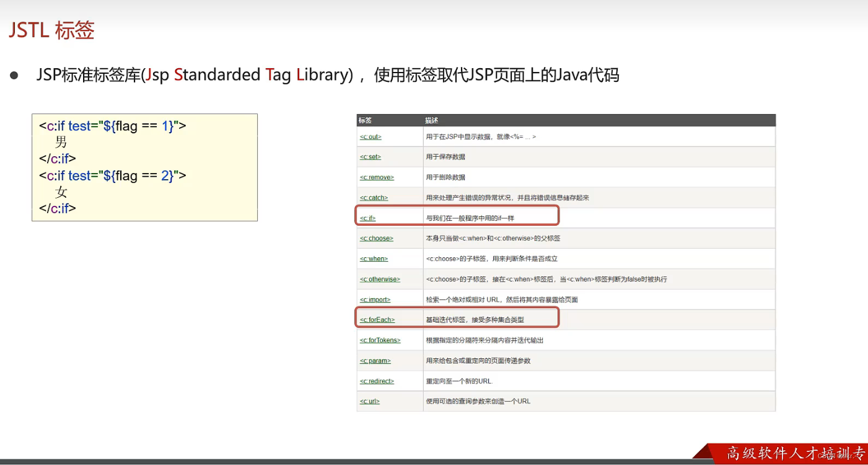The width and height of the screenshot is (868, 465).
Task: Open the c:out tag documentation link
Action: pos(370,136)
